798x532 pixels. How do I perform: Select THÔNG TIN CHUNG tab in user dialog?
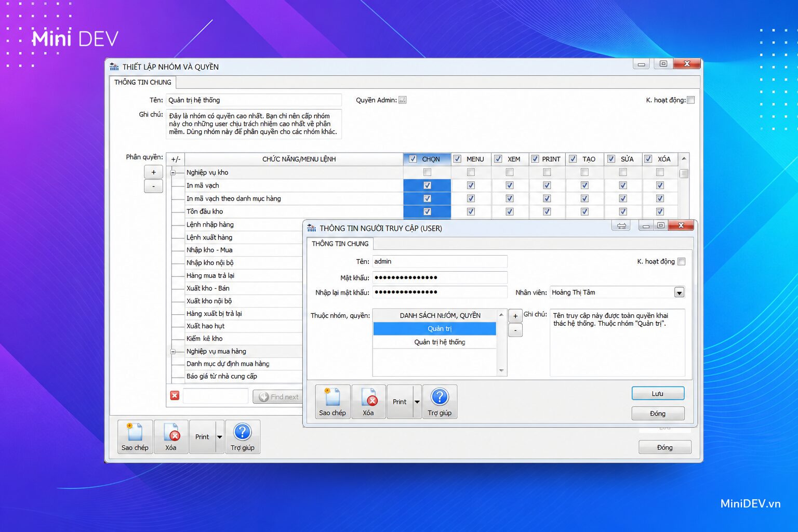(340, 244)
